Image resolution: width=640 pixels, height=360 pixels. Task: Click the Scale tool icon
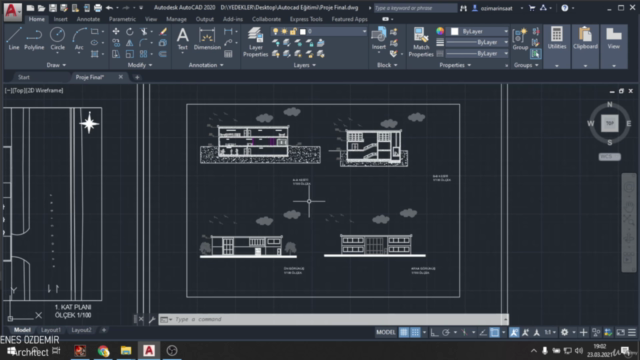coord(130,54)
